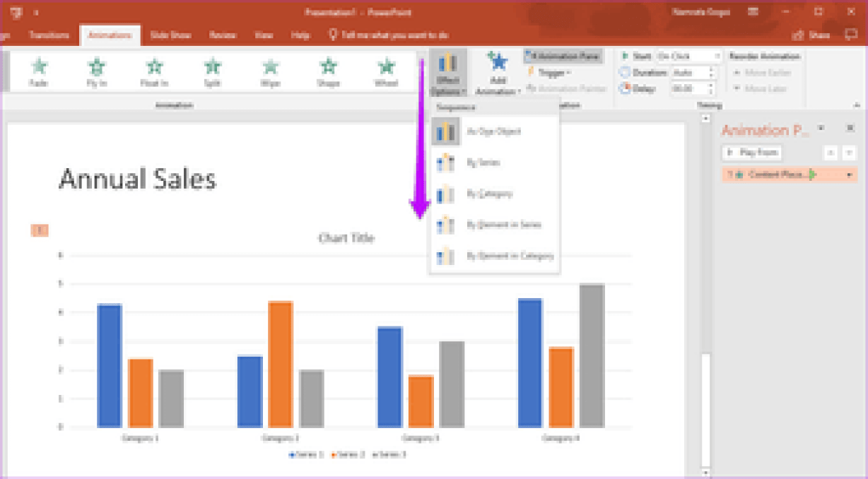The height and width of the screenshot is (479, 868).
Task: Expand the Content Placeholder animation item arrow
Action: (849, 175)
